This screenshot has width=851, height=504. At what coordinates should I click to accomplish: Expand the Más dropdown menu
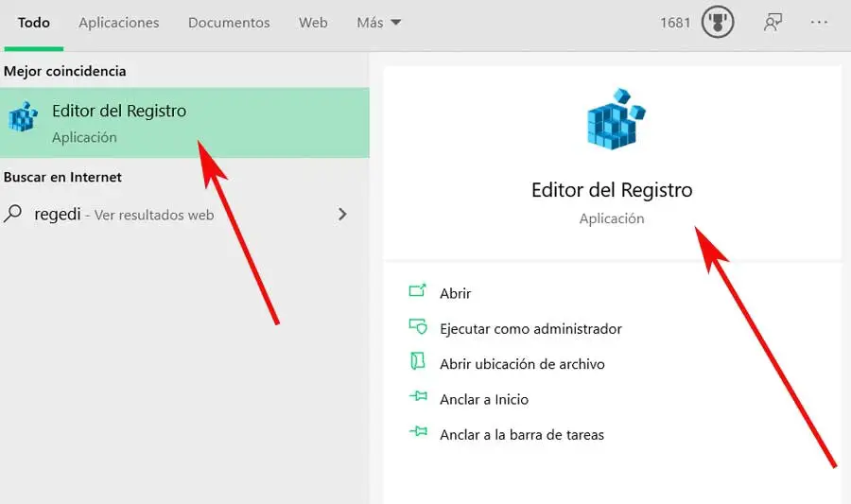(379, 23)
